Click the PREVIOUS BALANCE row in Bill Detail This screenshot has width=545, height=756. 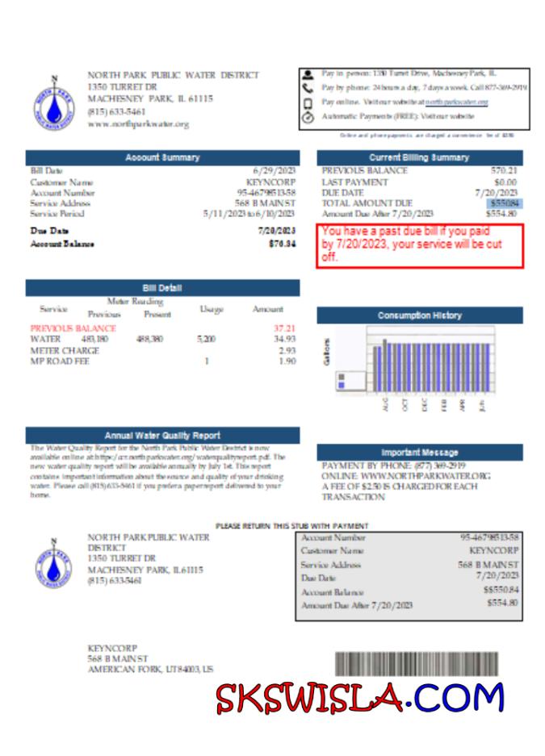point(73,328)
